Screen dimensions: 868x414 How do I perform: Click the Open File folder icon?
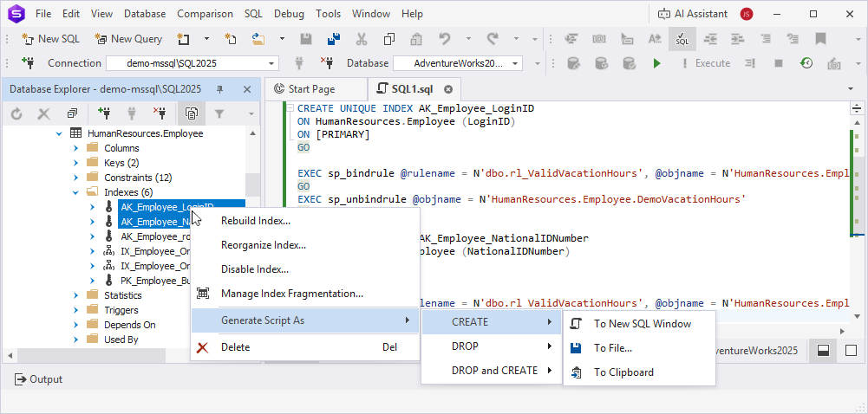click(x=258, y=39)
